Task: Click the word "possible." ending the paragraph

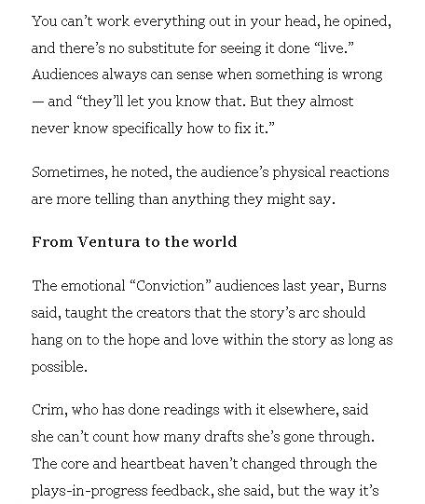Action: pyautogui.click(x=59, y=367)
